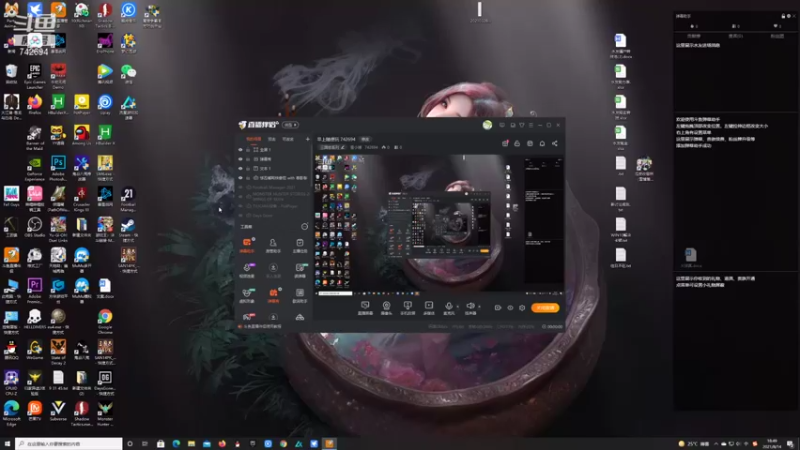Click the small button next to room title 742694

point(365,139)
